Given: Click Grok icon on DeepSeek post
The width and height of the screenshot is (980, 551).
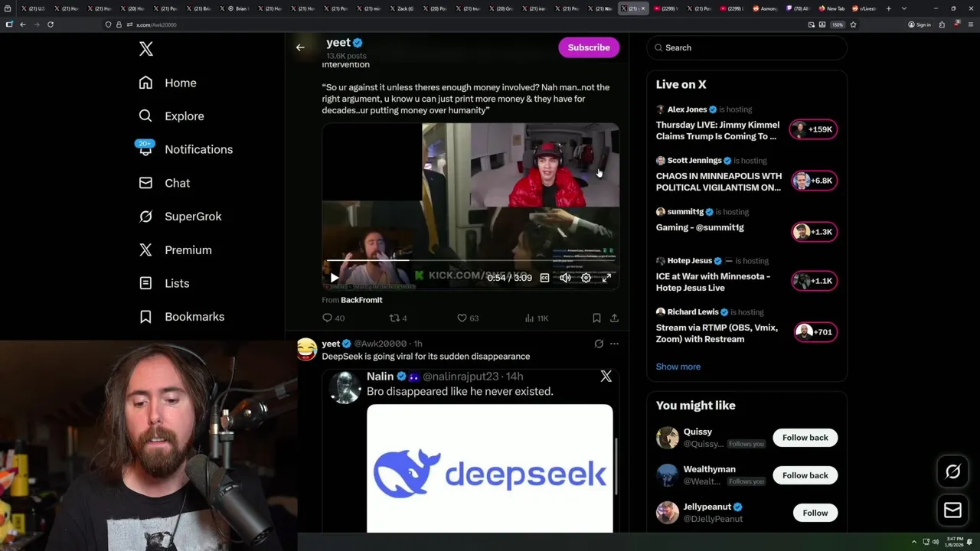Looking at the screenshot, I should point(599,344).
